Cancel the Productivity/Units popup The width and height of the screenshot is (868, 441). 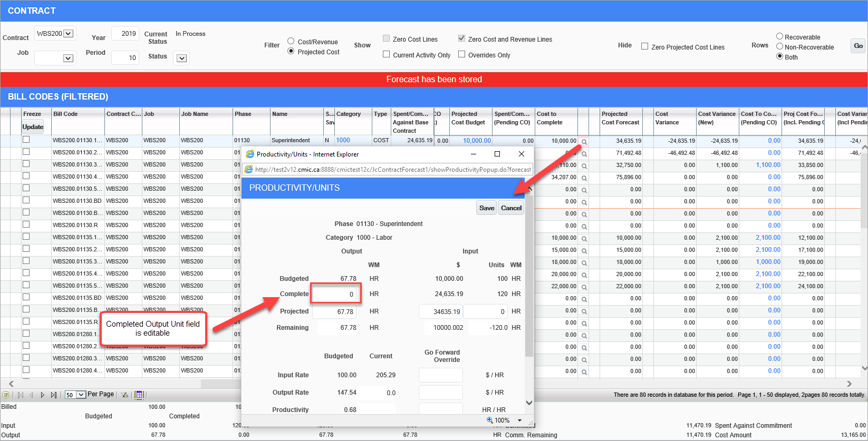tap(511, 208)
